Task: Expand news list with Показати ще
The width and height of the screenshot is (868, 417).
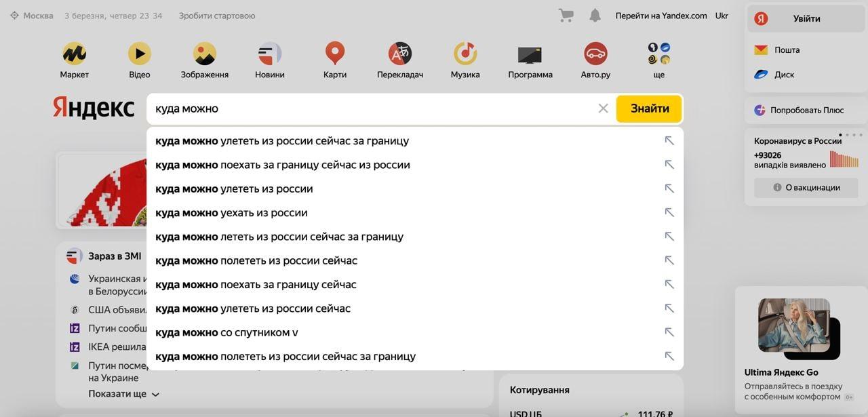Action: tap(123, 394)
